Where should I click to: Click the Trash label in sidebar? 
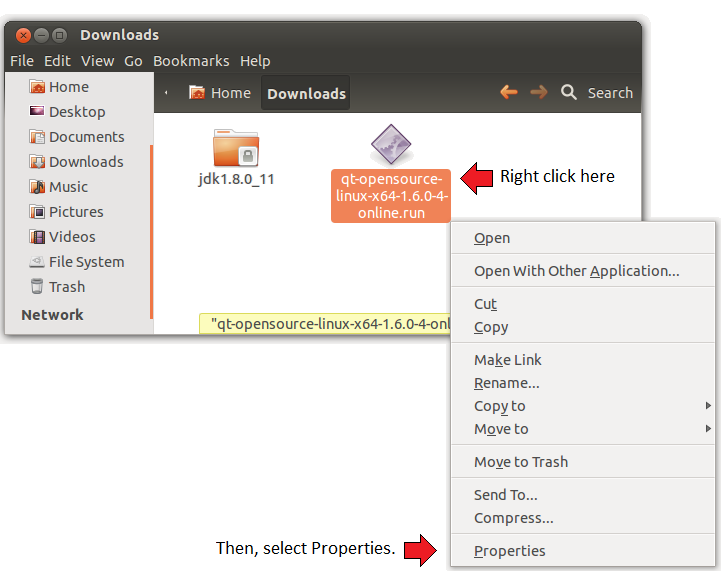click(67, 286)
